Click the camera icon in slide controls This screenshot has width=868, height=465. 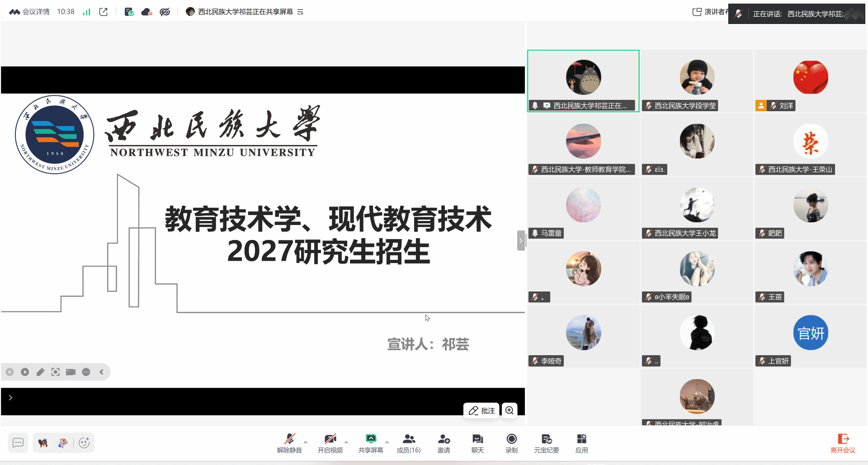pos(71,372)
